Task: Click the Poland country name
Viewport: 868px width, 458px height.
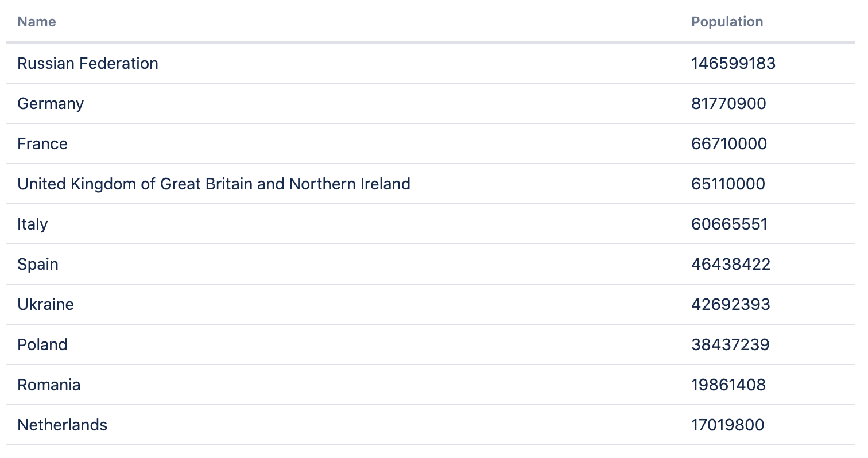Action: click(x=42, y=344)
